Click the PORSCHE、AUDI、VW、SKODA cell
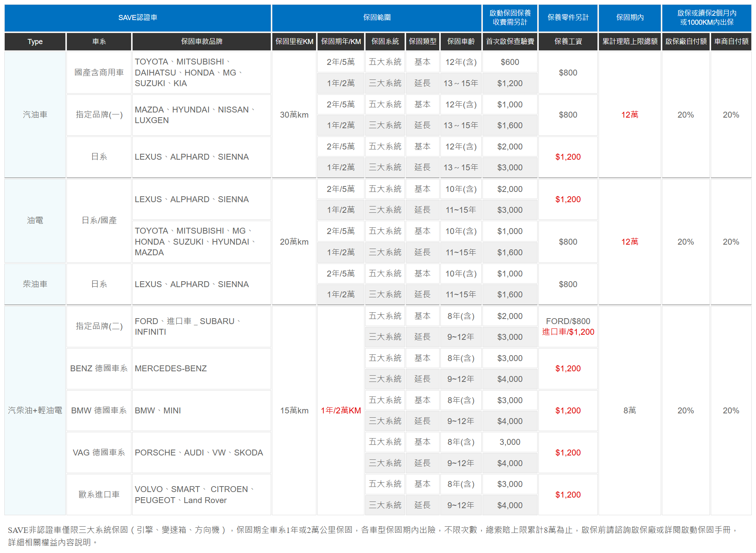The width and height of the screenshot is (756, 553). pyautogui.click(x=201, y=453)
